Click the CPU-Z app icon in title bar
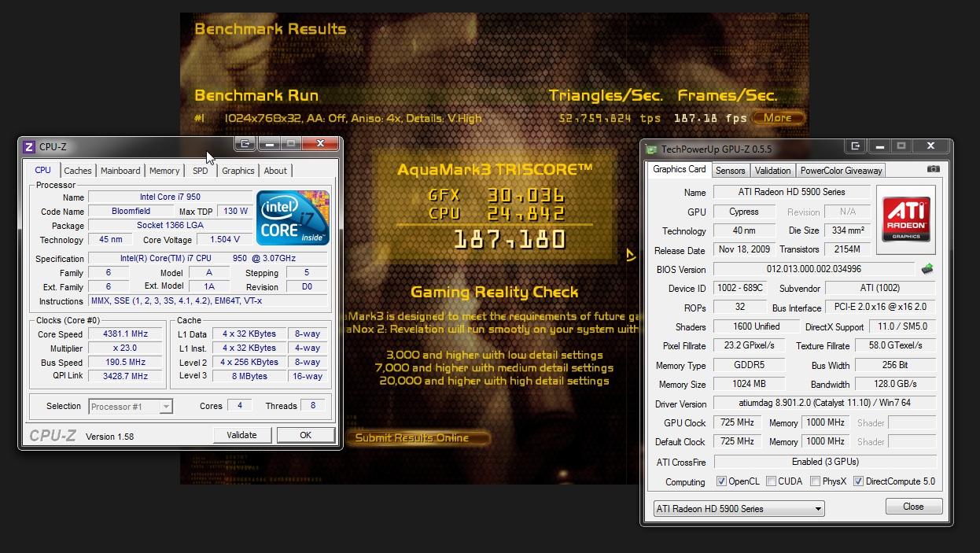 (29, 146)
